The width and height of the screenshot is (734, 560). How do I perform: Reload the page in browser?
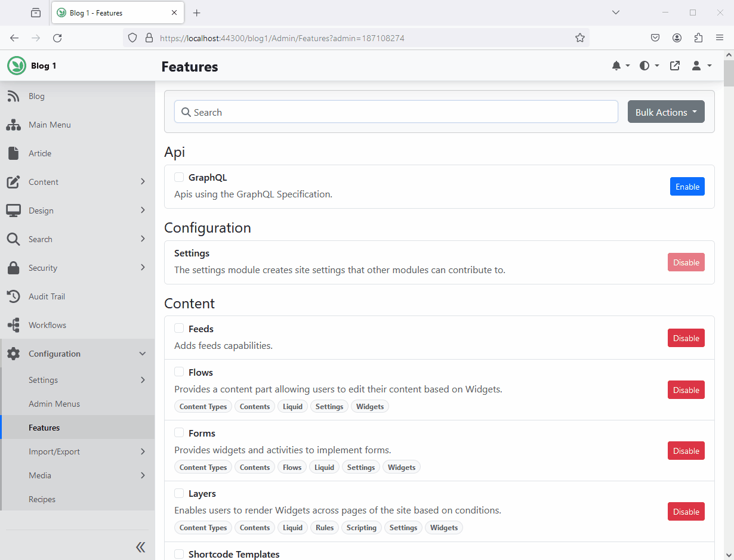[57, 38]
